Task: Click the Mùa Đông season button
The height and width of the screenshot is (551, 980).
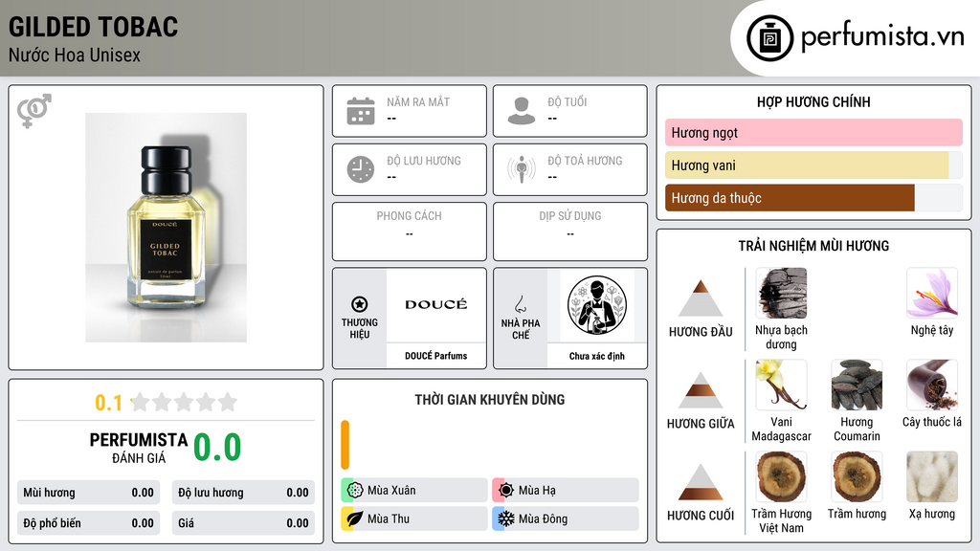Action: click(x=566, y=518)
